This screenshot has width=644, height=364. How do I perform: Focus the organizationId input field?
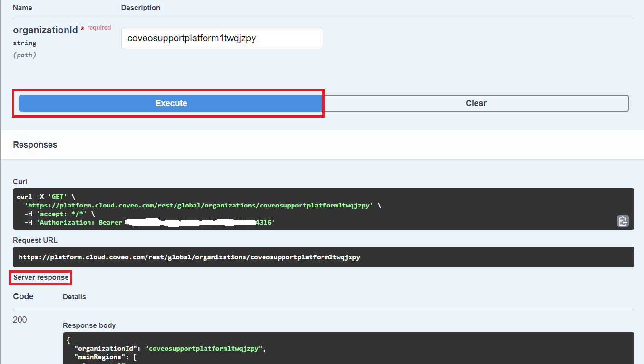coord(222,39)
